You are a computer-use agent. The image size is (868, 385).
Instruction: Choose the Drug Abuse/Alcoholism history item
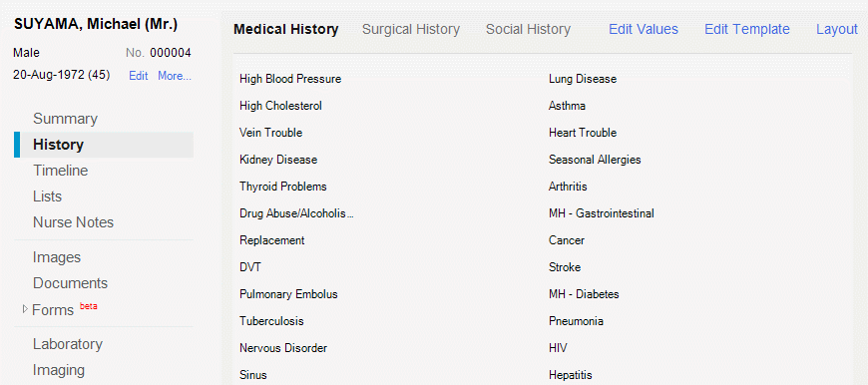pyautogui.click(x=296, y=213)
